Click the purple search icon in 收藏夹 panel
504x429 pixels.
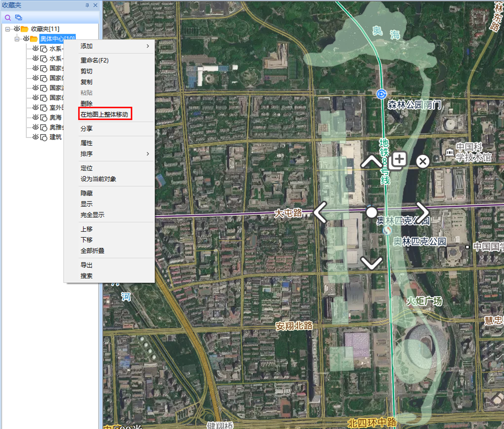pos(8,18)
